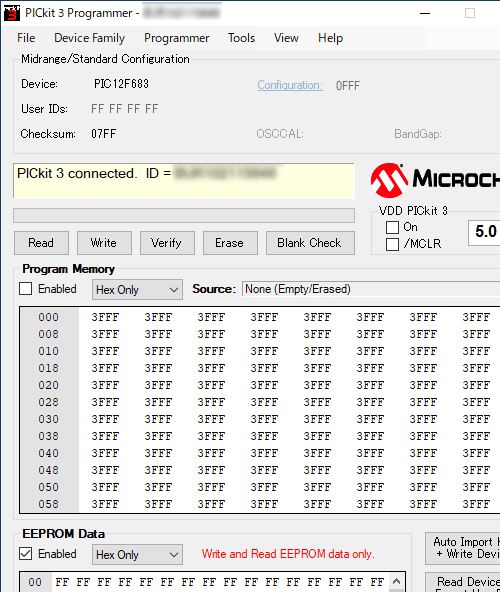500x592 pixels.
Task: Click first FF byte in EEPROM row 00
Action: click(x=62, y=582)
